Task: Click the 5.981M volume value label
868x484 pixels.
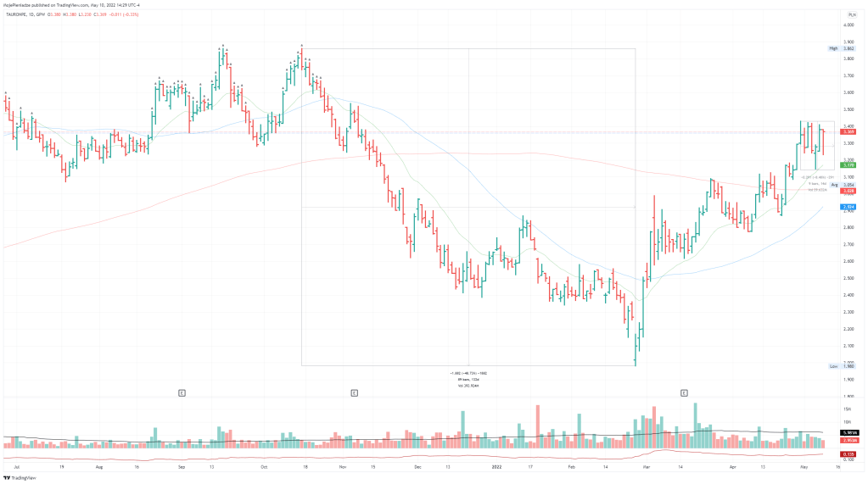Action: (848, 432)
